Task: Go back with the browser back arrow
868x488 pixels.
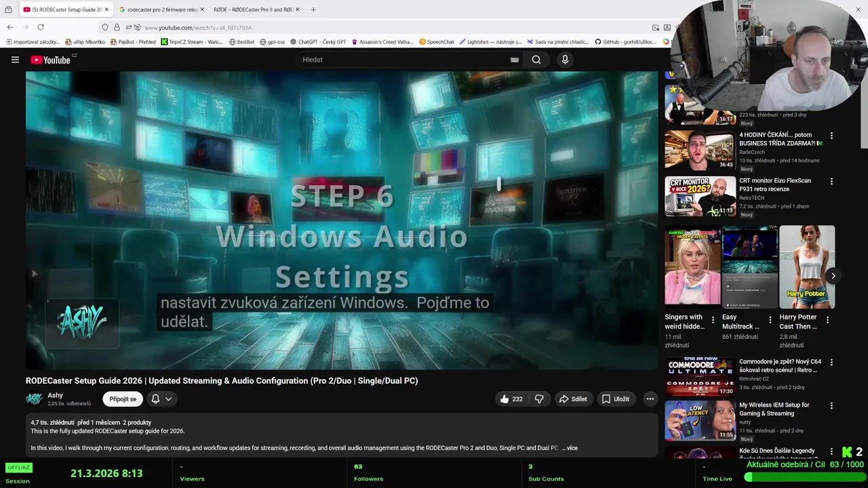Action: point(10,27)
